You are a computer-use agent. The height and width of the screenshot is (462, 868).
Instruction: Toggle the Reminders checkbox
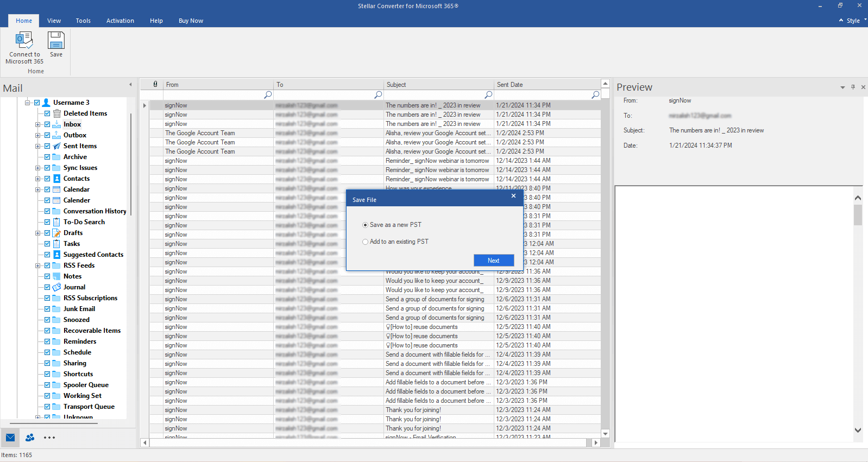(47, 341)
